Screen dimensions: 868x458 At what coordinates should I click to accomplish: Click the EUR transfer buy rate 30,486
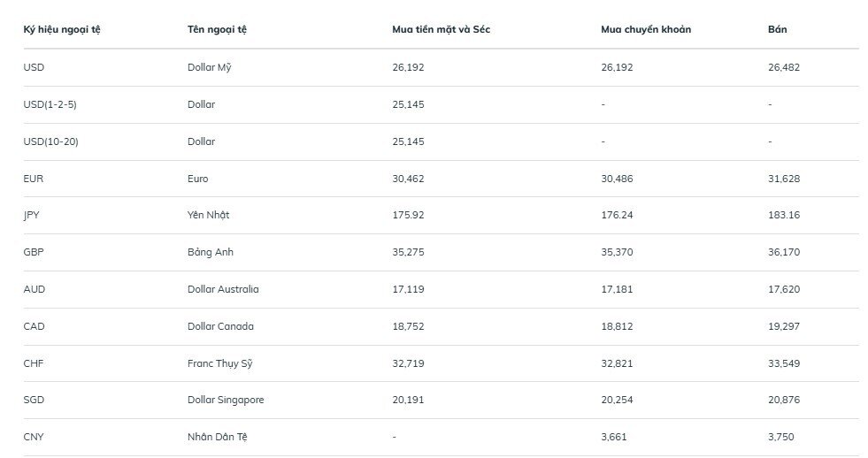(617, 179)
